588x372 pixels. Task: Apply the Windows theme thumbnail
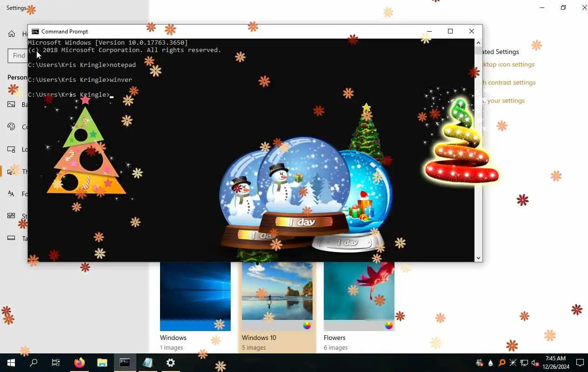[195, 296]
